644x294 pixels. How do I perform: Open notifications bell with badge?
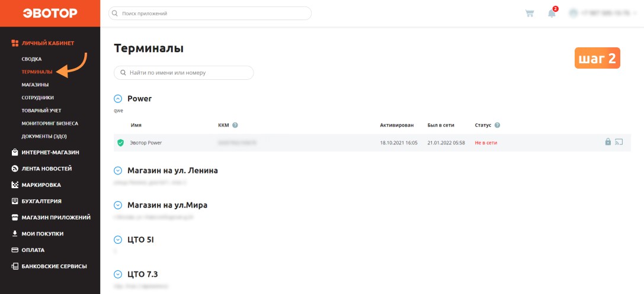point(552,12)
